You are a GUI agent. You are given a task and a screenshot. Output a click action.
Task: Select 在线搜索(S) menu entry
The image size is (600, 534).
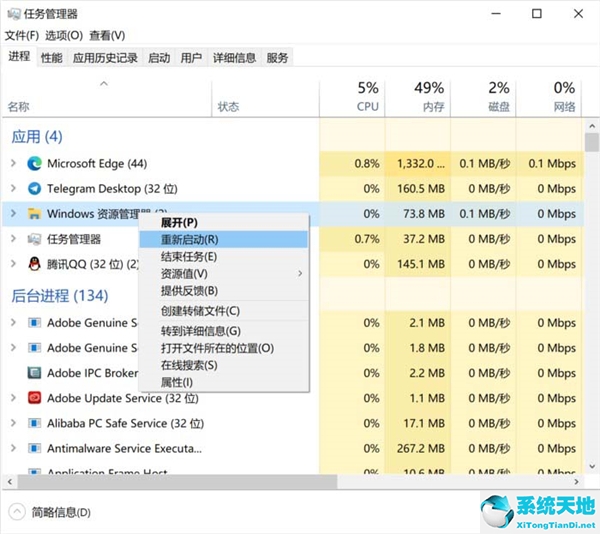[224, 365]
